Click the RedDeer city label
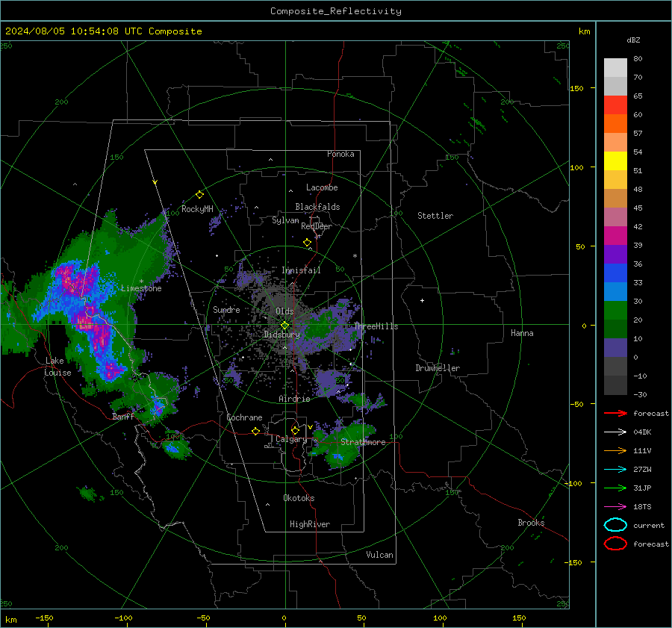This screenshot has height=628, width=672. [x=317, y=226]
